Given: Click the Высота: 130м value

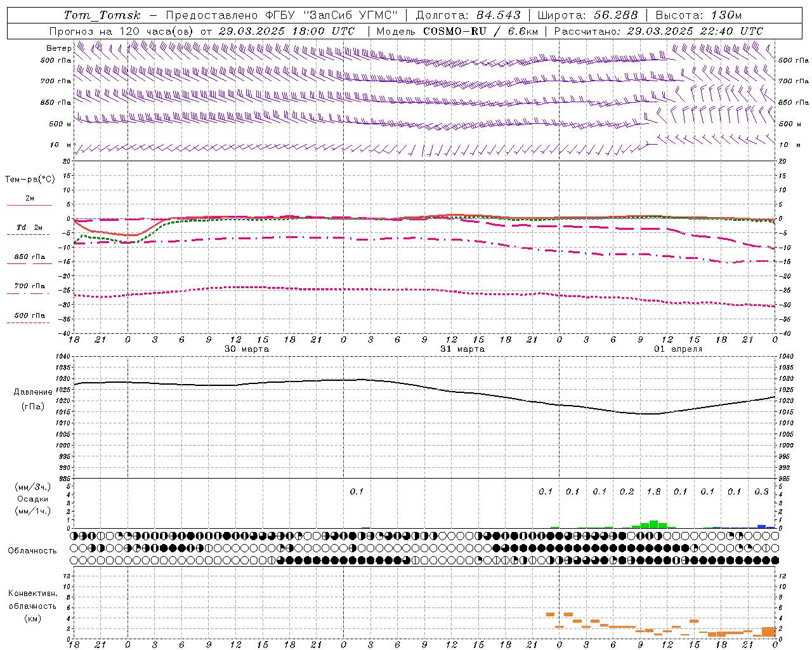Looking at the screenshot, I should 698,15.
